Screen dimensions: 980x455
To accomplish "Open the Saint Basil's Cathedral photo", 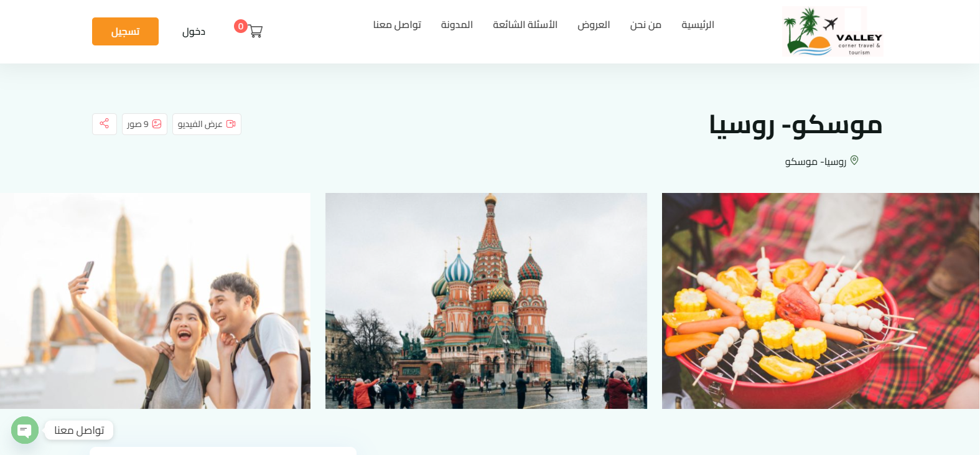I will click(x=486, y=301).
